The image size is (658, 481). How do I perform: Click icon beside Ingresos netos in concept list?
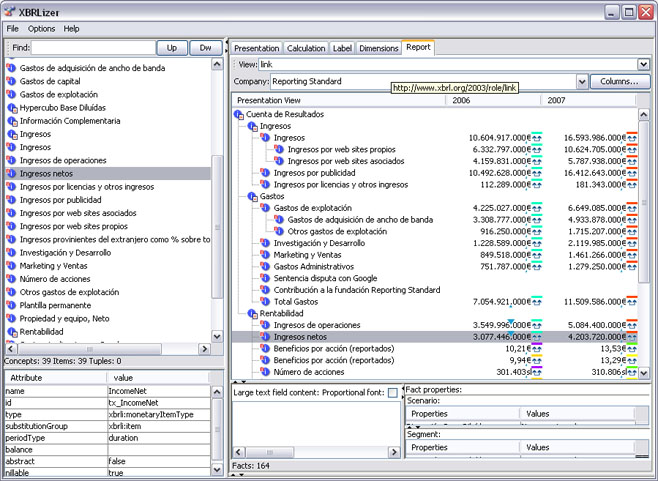(11, 173)
